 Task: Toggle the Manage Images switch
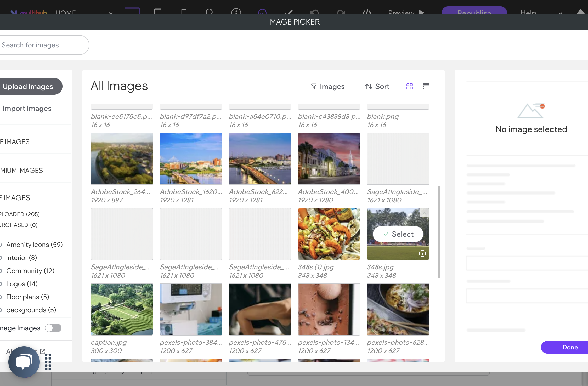53,328
